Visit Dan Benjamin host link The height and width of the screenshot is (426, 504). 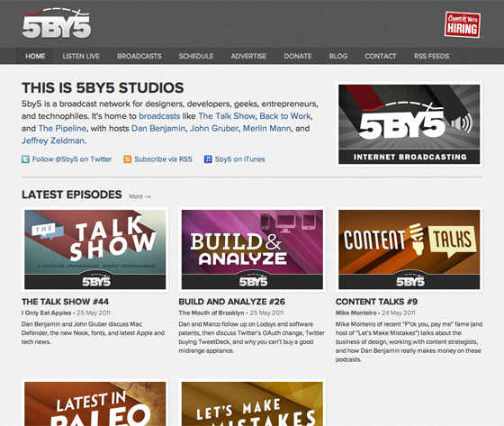coord(158,128)
